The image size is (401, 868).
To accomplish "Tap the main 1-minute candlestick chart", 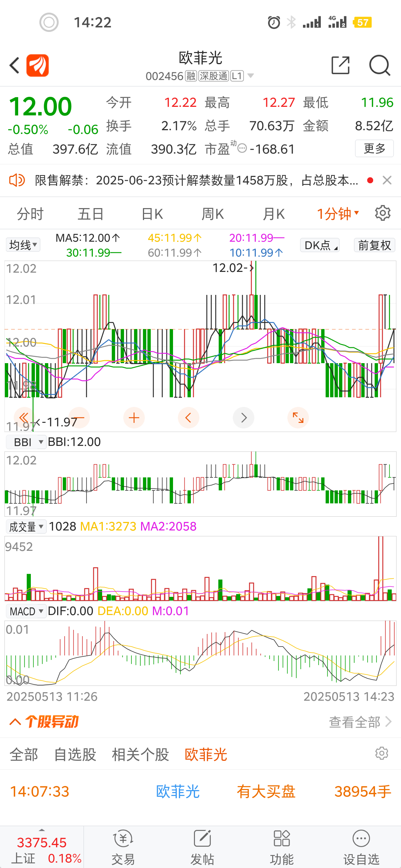I will tap(200, 346).
